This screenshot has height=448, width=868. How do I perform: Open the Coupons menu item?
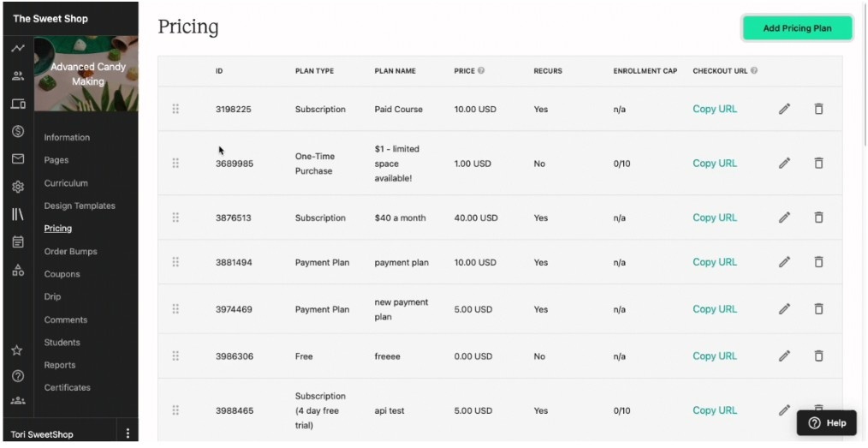(62, 274)
